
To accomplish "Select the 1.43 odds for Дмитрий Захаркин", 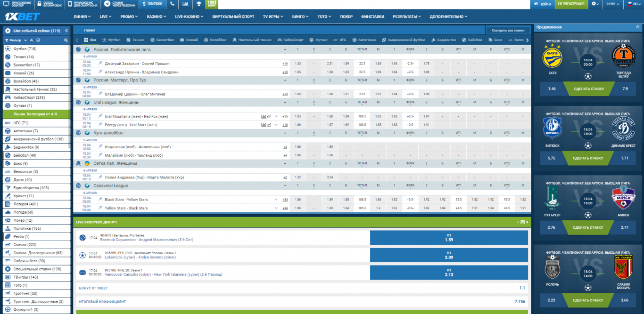I will 297,64.
